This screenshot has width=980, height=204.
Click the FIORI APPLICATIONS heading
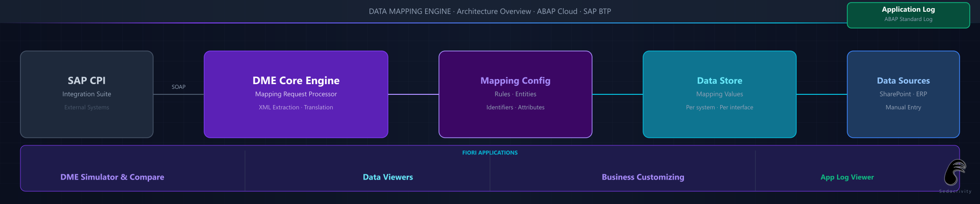pos(490,152)
